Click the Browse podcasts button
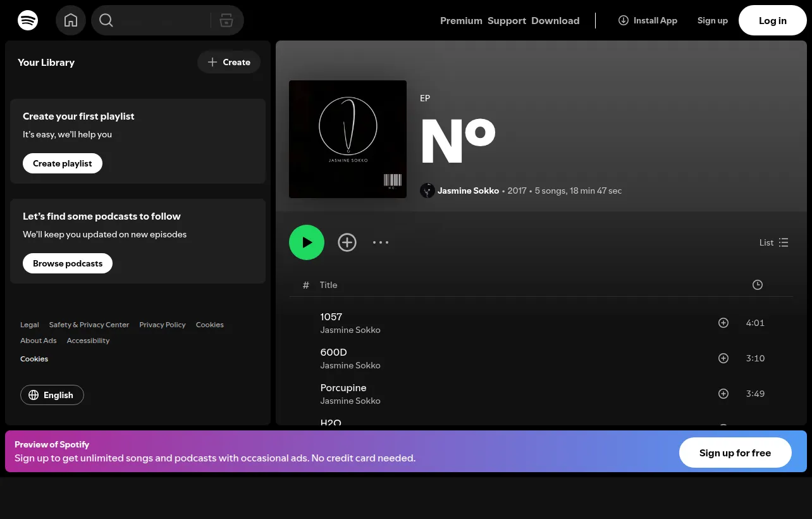This screenshot has height=519, width=812. coord(68,263)
